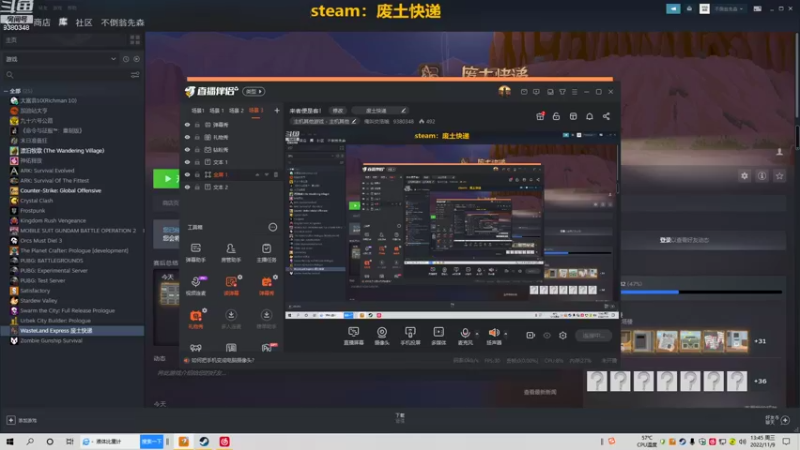The height and width of the screenshot is (450, 800).
Task: Open the 房管助手 room manager tool
Action: pyautogui.click(x=231, y=253)
